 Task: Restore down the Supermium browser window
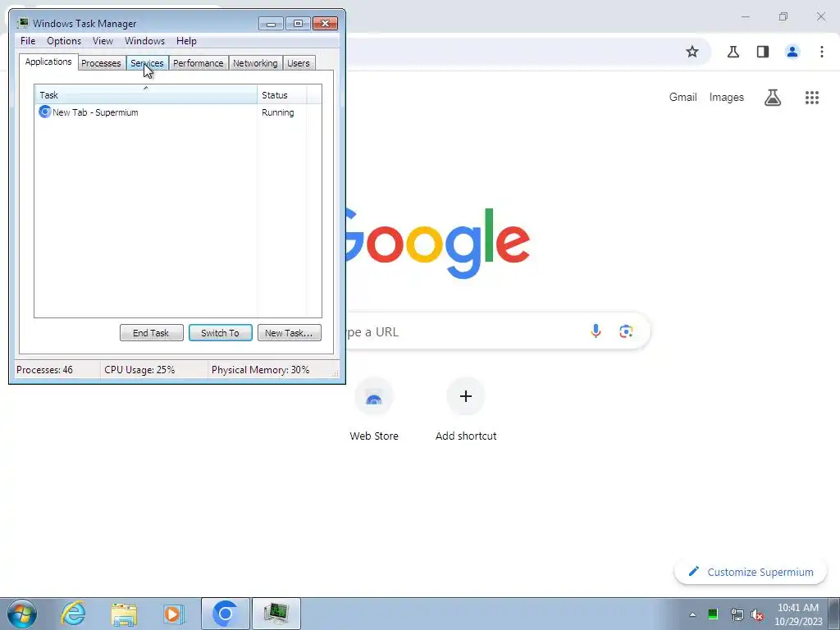point(783,16)
